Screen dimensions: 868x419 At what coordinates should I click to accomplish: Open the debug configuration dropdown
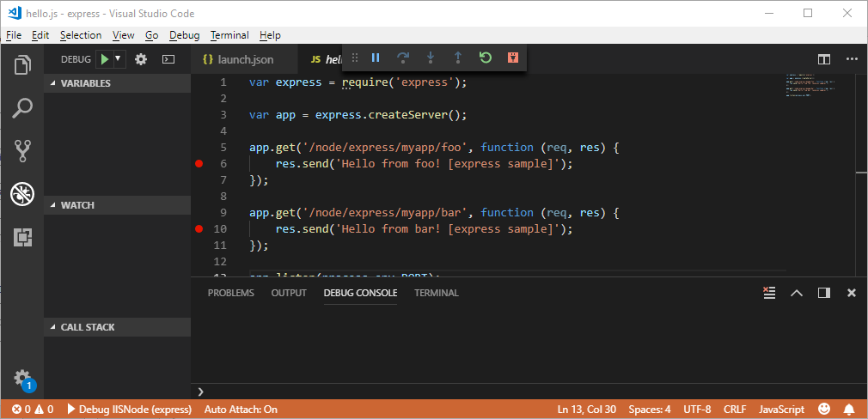(x=119, y=59)
